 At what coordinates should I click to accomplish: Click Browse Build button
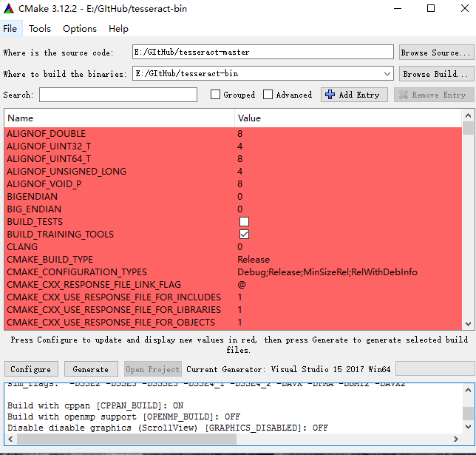tap(436, 74)
